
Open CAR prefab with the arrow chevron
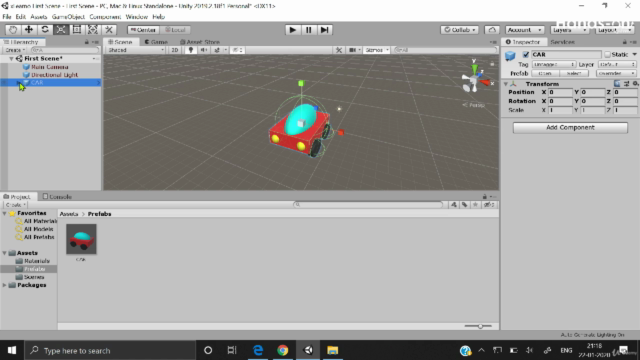(98, 83)
